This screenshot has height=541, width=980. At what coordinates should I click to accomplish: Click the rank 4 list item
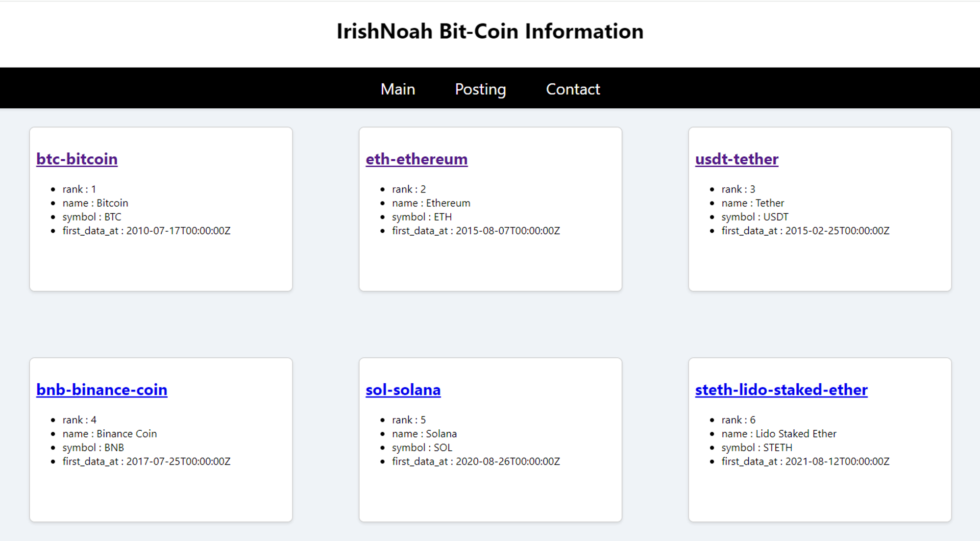[x=79, y=420]
